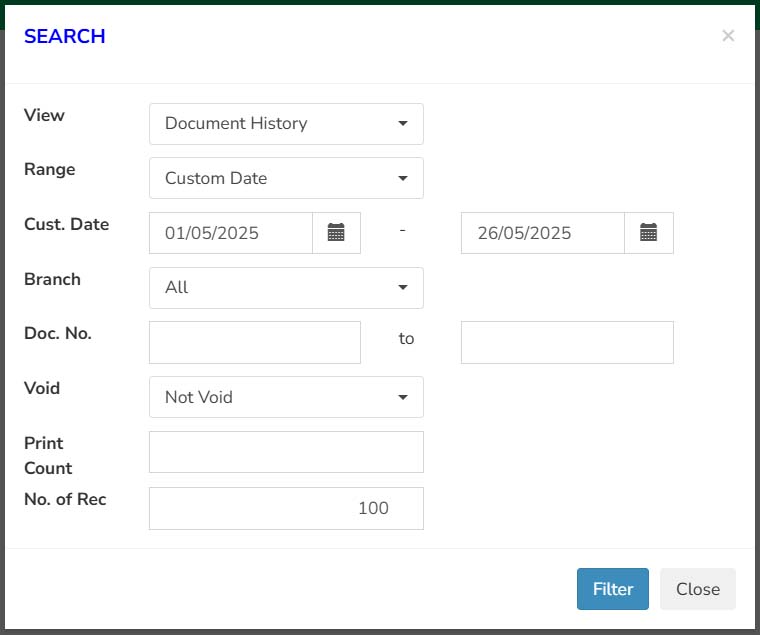Open the Void Not Void dropdown

pyautogui.click(x=286, y=397)
